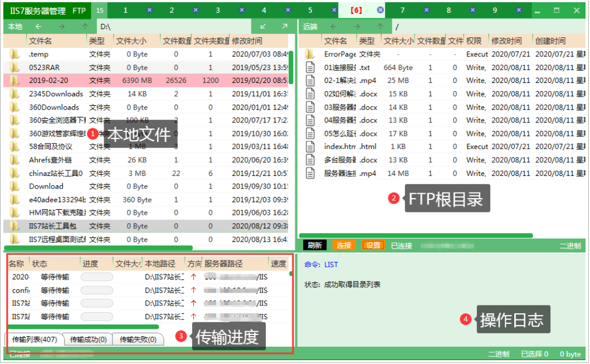Screen dimensions: 590x364
Task: Open the FTP menu
Action: (x=79, y=9)
